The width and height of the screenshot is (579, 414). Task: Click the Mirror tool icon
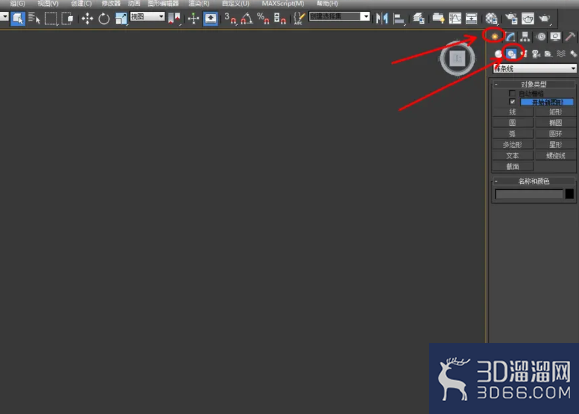[381, 18]
